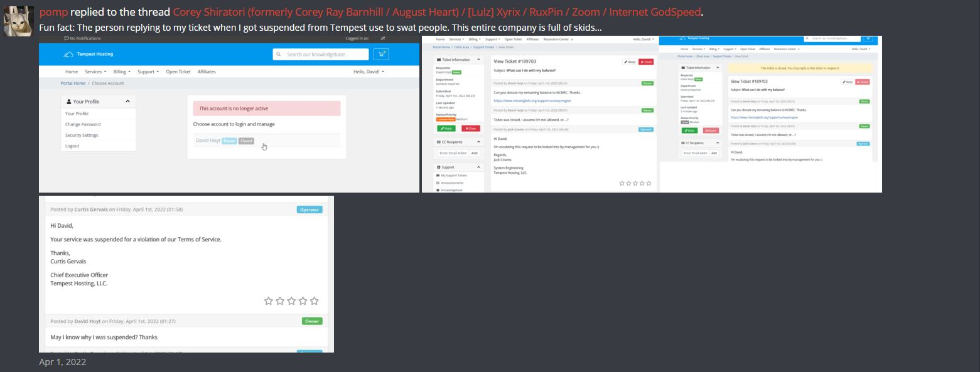
Task: Select the David Hoyt account row
Action: coord(267,141)
